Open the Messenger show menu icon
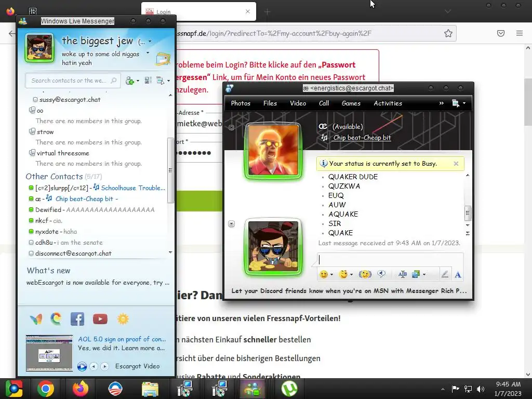The width and height of the screenshot is (532, 399). coord(160,81)
